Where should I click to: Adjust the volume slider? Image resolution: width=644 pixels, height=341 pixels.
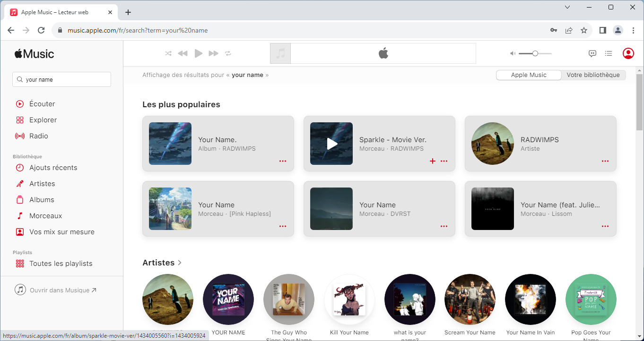(535, 53)
